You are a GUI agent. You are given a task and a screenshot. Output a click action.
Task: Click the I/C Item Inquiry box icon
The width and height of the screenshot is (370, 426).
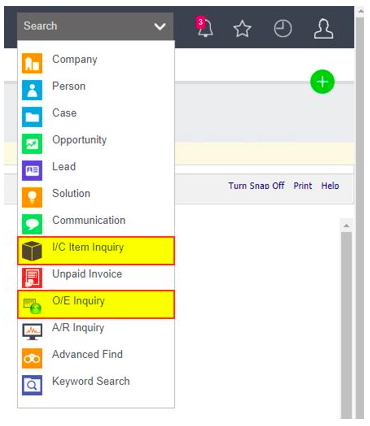tap(32, 251)
